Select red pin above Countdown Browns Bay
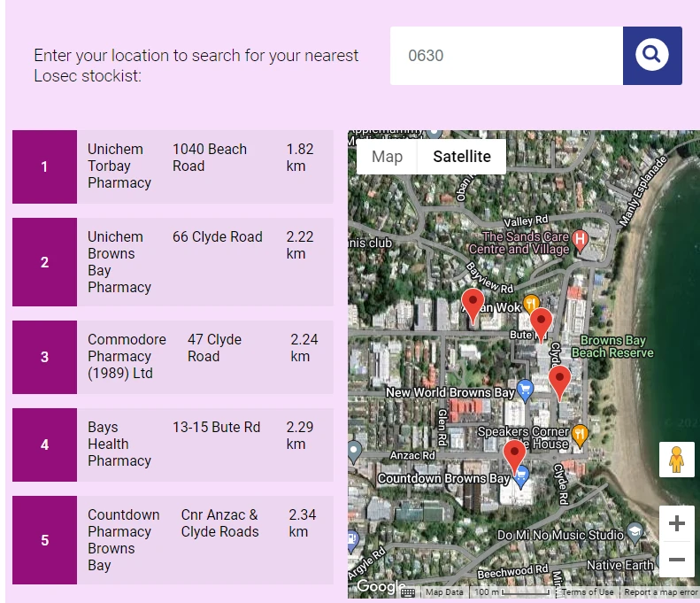 (x=514, y=457)
